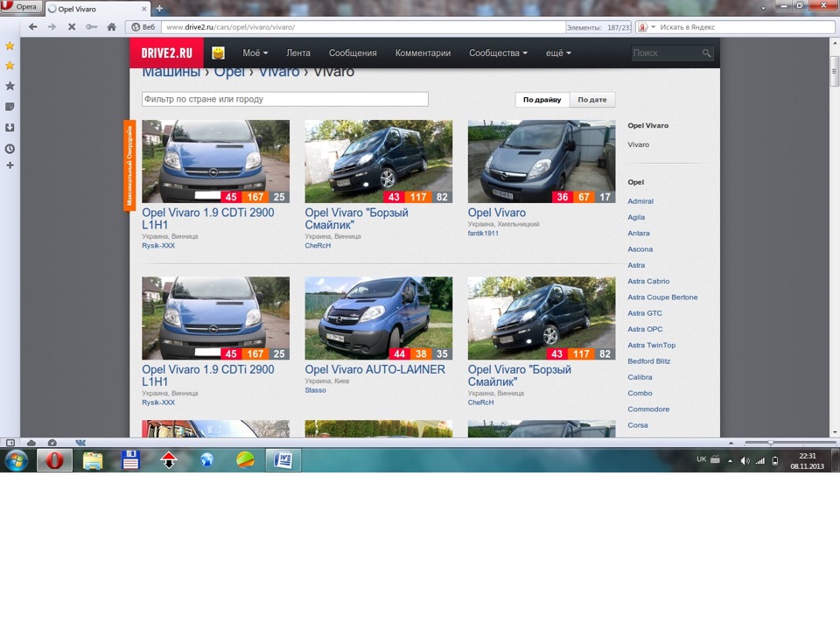Open Лента in the top navigation
Screen dimensions: 840x630
tap(297, 52)
